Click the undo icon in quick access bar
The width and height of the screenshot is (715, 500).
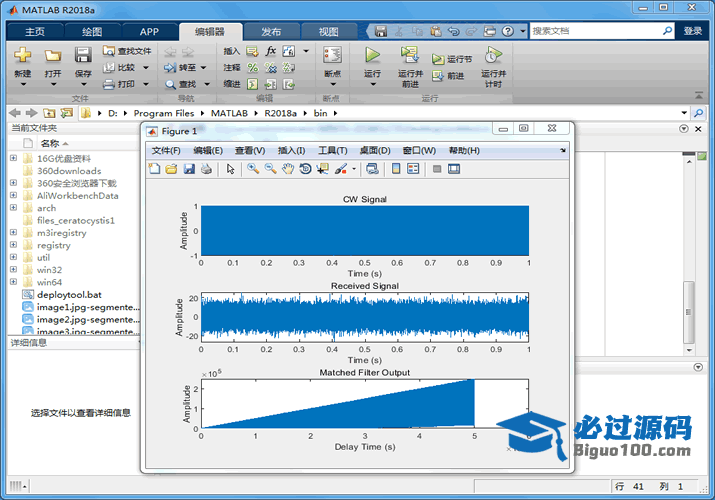point(453,31)
